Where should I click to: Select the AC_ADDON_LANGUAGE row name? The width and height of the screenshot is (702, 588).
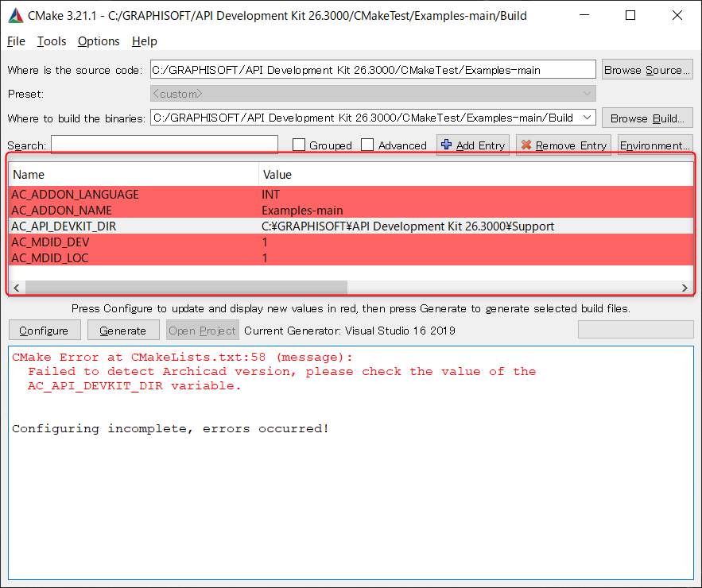[75, 194]
